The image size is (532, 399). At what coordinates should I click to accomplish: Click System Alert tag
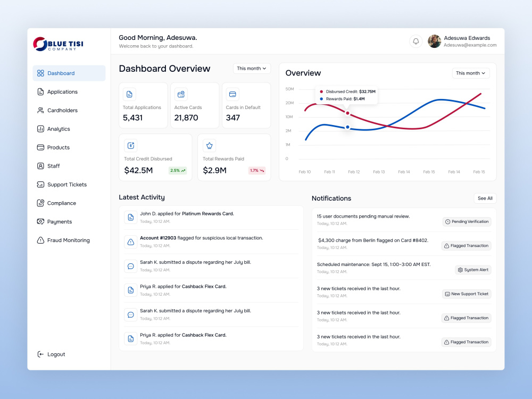click(x=473, y=270)
